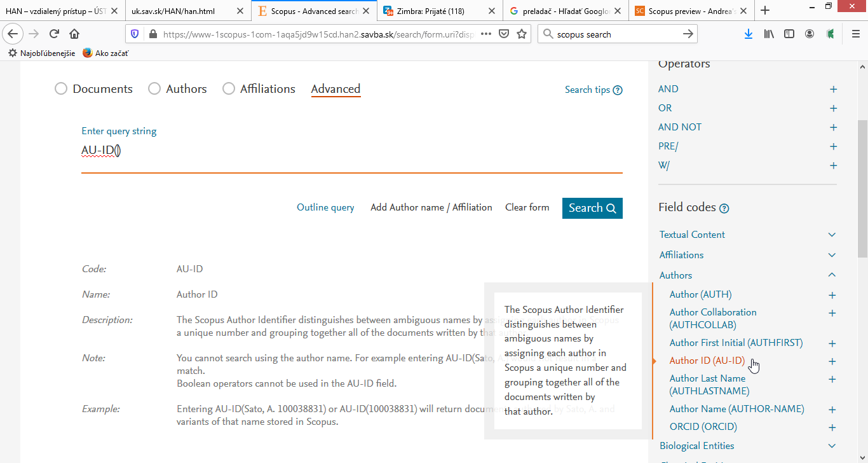Image resolution: width=868 pixels, height=463 pixels.
Task: Select the Documents search type
Action: pos(61,89)
